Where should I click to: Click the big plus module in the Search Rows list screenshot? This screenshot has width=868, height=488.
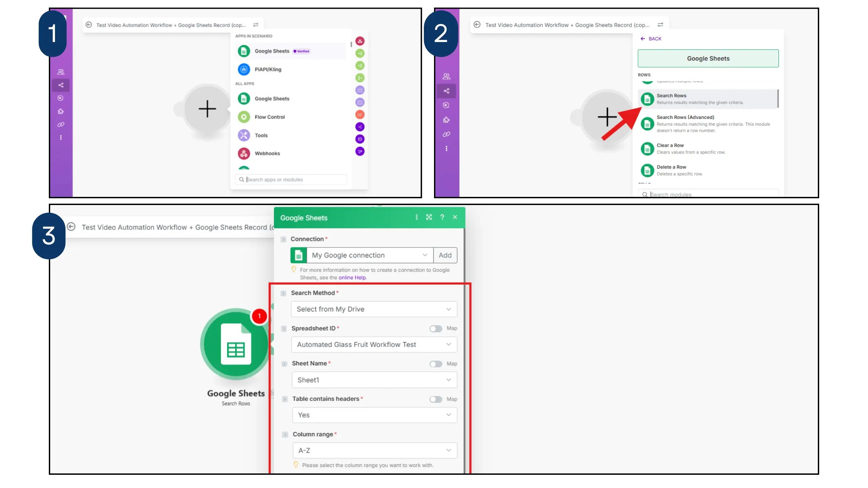(x=607, y=117)
